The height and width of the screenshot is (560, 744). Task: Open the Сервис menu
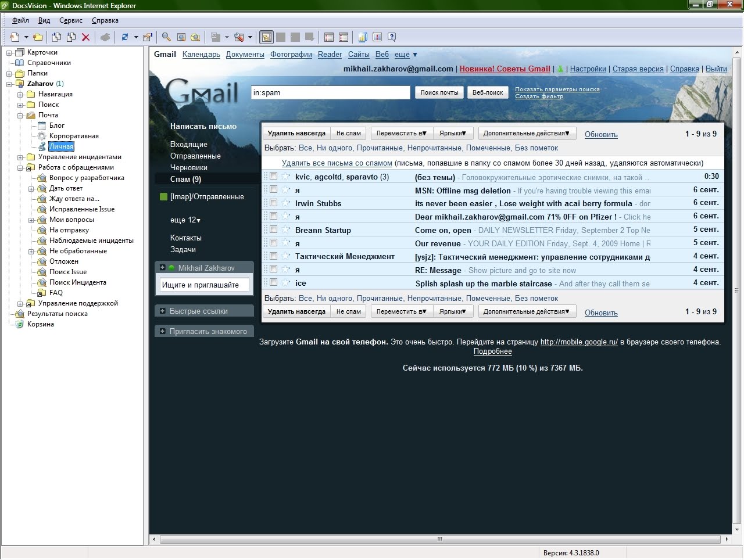click(x=71, y=20)
